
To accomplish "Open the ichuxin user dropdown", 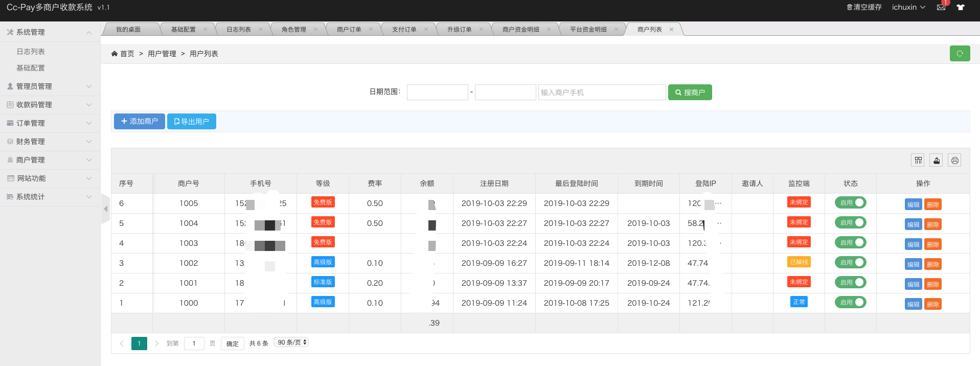I will (908, 7).
